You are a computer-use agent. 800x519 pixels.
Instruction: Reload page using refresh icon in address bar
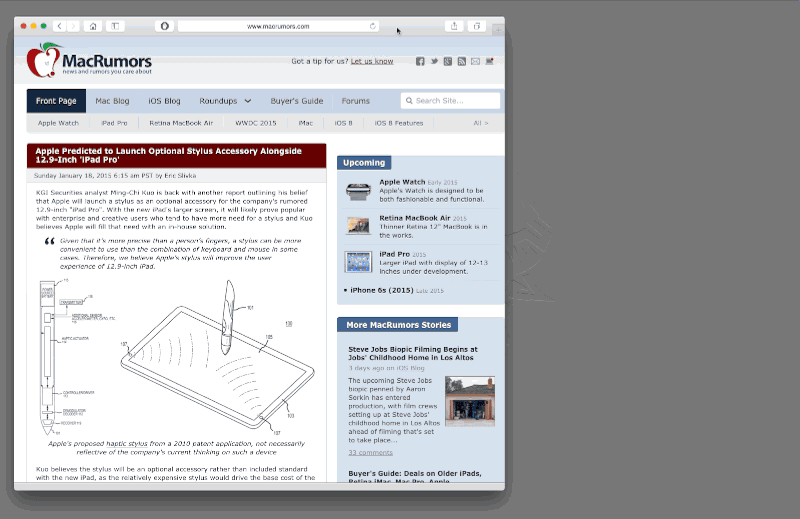point(372,26)
